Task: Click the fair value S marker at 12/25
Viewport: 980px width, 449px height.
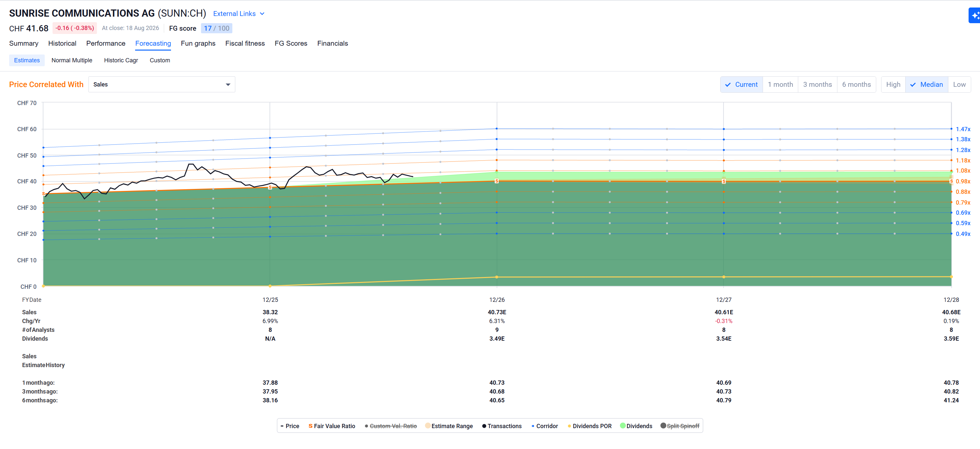Action: [270, 187]
